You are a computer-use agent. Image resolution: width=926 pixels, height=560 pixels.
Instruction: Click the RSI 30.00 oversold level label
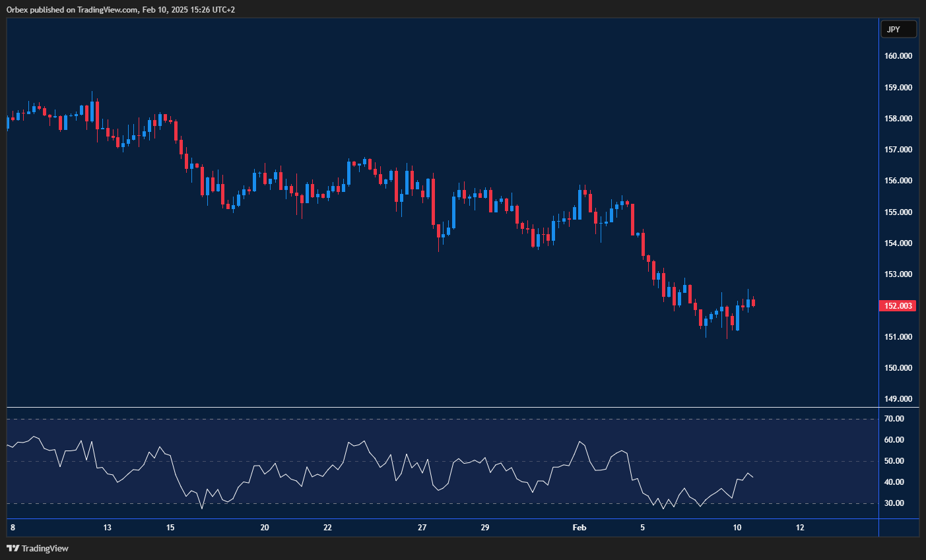pyautogui.click(x=894, y=503)
